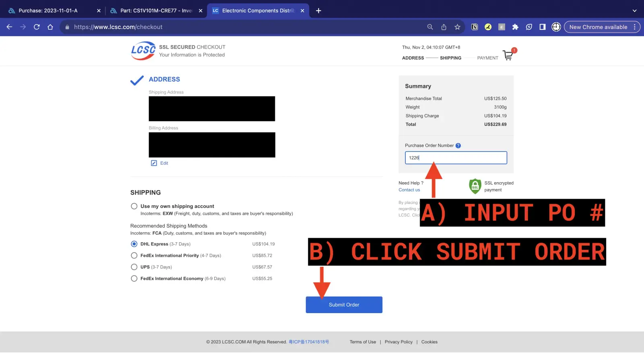
Task: Choose the UPS shipping option
Action: 134,267
